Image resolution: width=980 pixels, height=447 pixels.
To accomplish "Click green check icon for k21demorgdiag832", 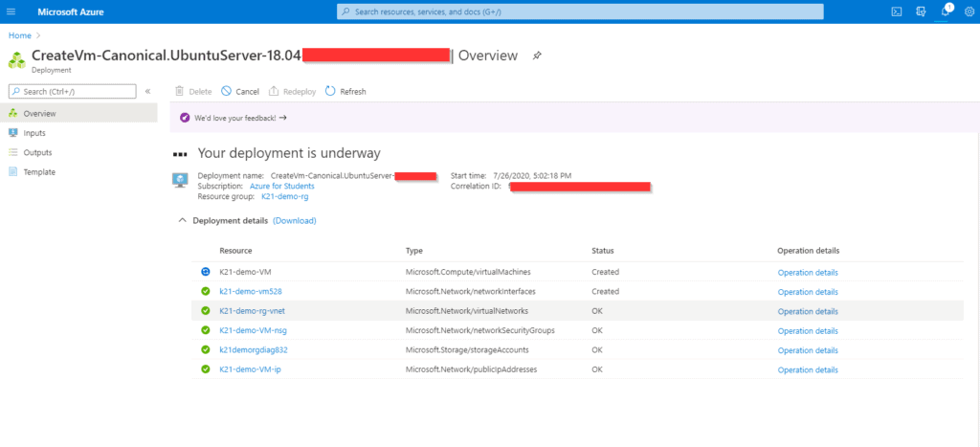I will pyautogui.click(x=205, y=349).
